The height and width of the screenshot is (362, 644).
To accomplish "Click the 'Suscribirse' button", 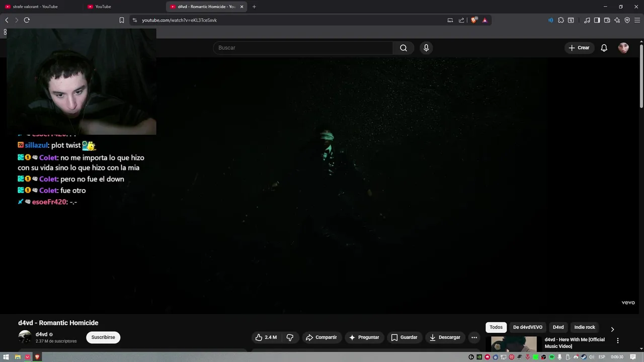I will click(x=103, y=337).
